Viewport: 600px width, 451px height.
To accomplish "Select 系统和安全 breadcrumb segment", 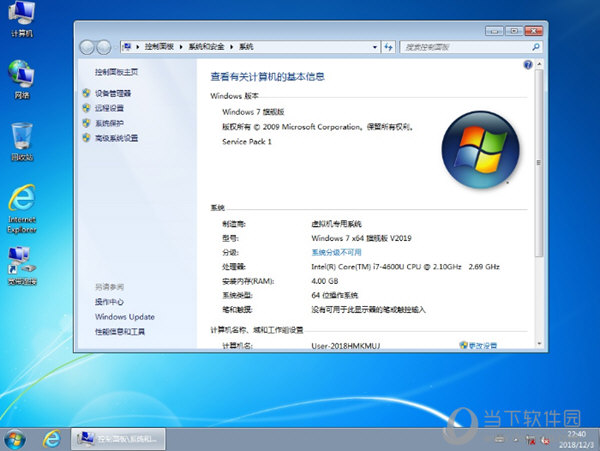I will click(206, 47).
